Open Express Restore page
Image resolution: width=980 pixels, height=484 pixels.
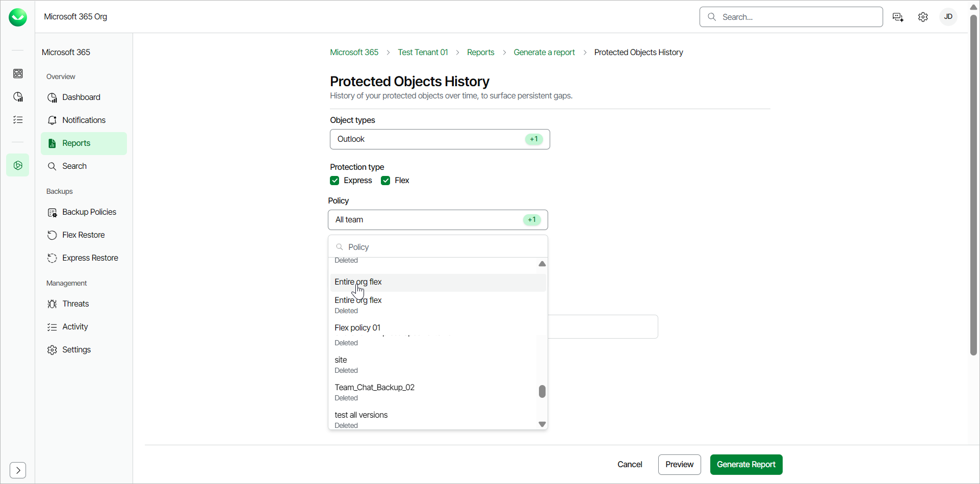coord(84,258)
